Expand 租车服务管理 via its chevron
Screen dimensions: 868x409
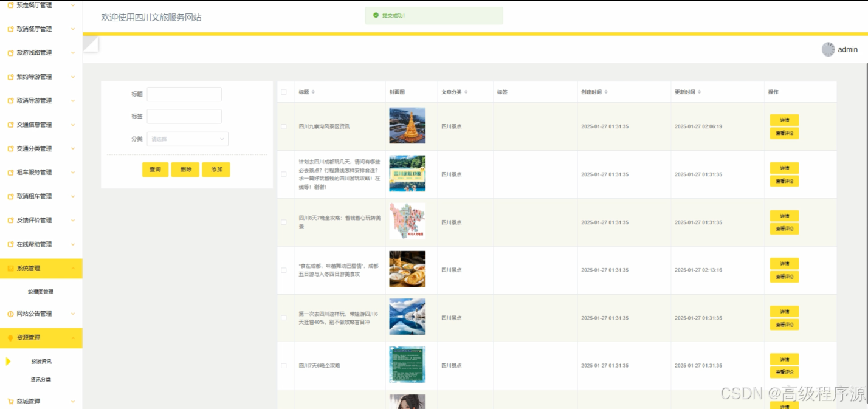point(73,173)
